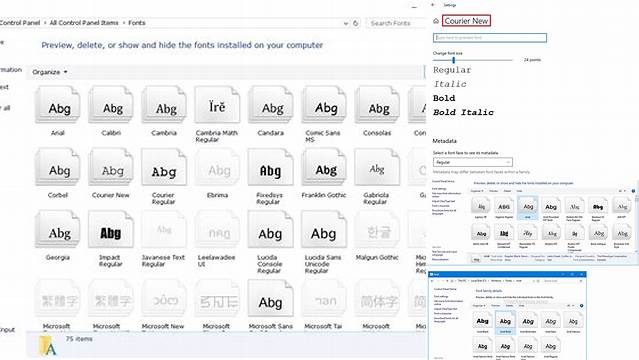
Task: Select the Franklin Gothic font icon
Action: pyautogui.click(x=324, y=167)
